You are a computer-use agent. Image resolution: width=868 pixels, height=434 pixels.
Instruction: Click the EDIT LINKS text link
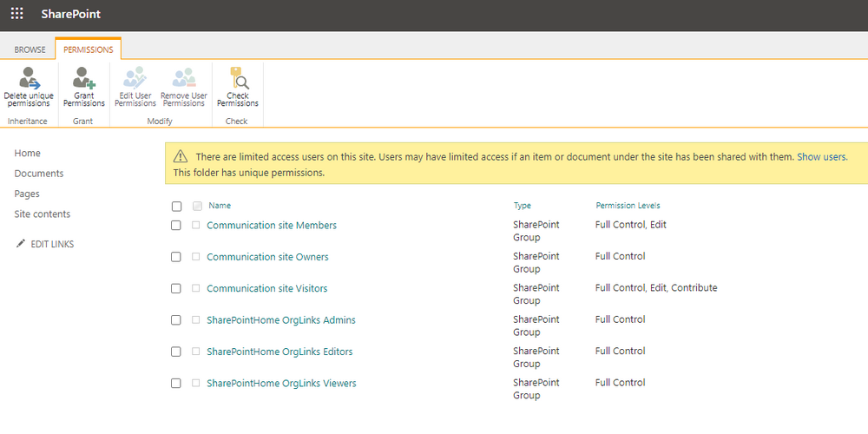[x=52, y=244]
